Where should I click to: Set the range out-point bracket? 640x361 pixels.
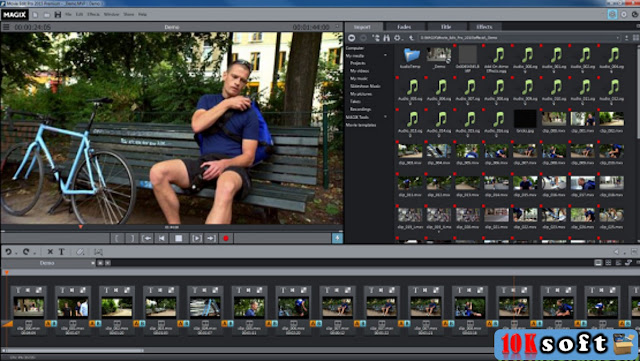(132, 238)
